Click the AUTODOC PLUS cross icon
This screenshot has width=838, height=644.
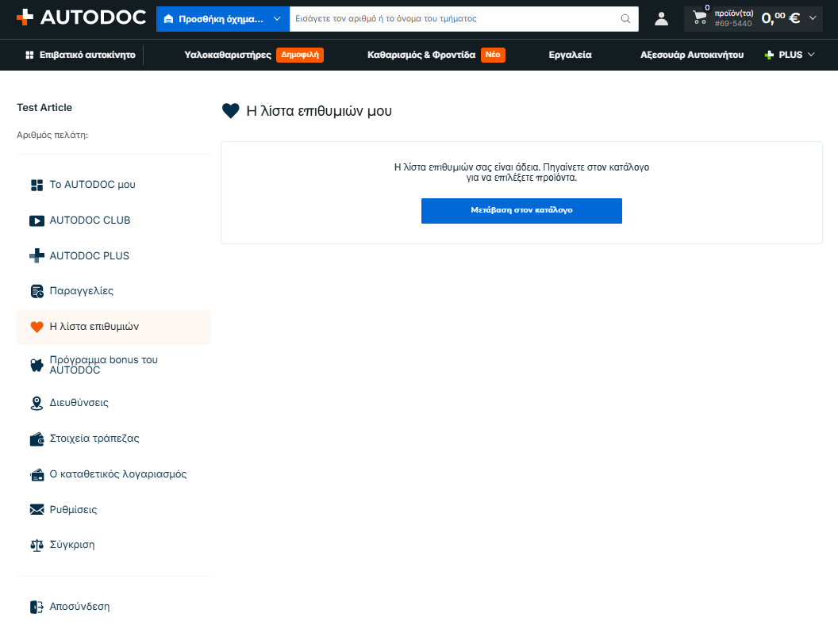(x=37, y=256)
